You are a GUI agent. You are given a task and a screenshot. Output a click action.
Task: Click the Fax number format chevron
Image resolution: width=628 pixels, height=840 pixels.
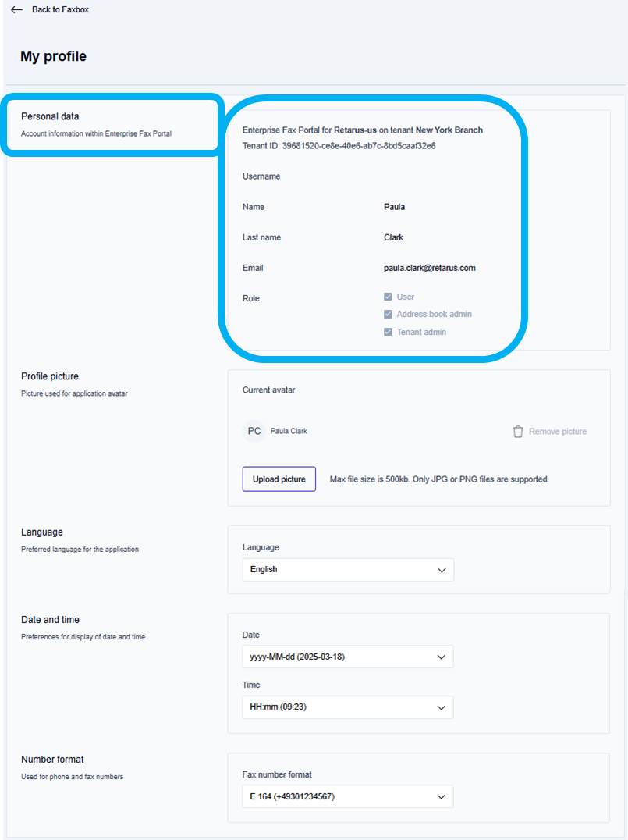442,797
